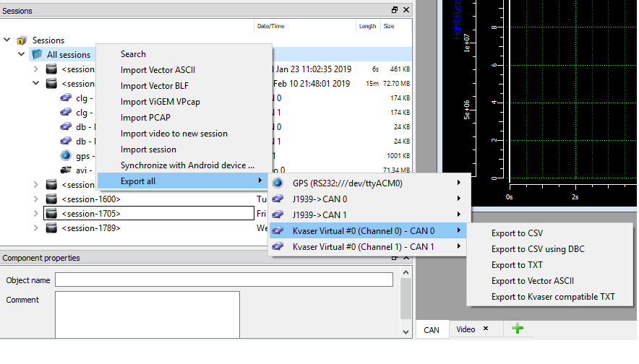Choose Import session menu entry
639x364 pixels.
coord(184,149)
